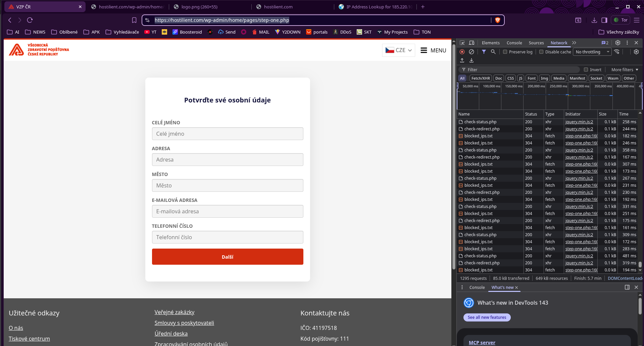Open the CZE language selector
The width and height of the screenshot is (644, 346).
click(398, 50)
